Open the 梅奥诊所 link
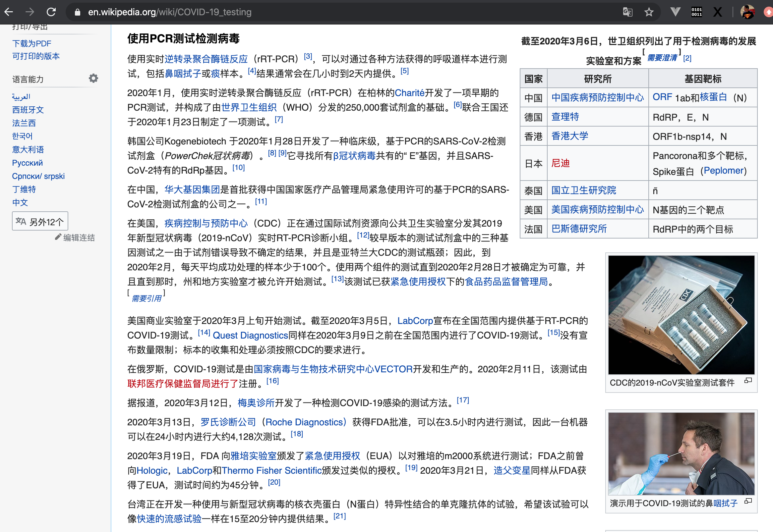The height and width of the screenshot is (532, 773). click(x=256, y=403)
